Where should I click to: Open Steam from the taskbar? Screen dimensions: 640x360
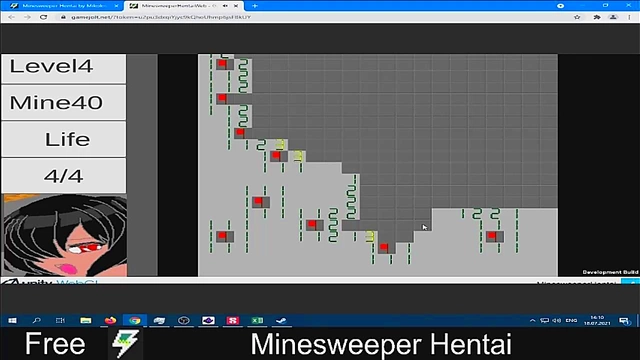point(281,320)
